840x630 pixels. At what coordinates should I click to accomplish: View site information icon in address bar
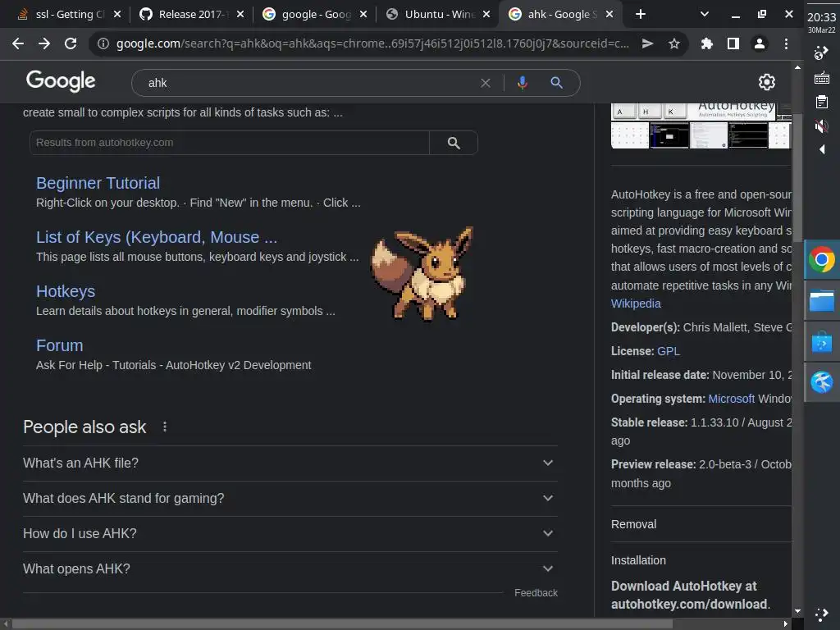click(103, 43)
